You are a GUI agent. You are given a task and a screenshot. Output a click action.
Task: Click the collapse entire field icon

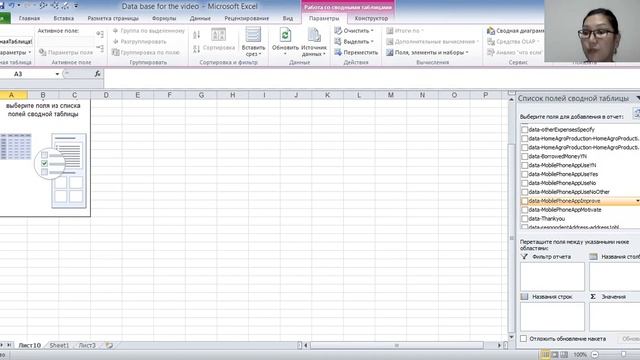pyautogui.click(x=100, y=48)
